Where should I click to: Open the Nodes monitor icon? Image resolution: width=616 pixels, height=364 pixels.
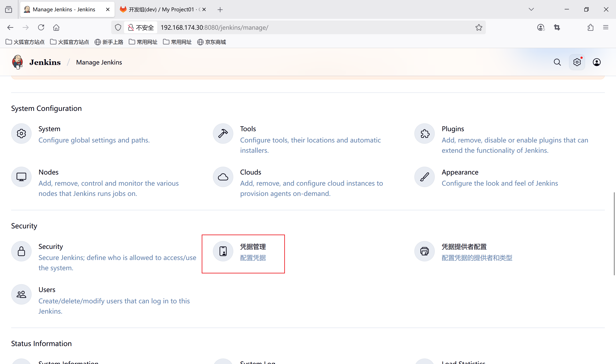pos(21,177)
